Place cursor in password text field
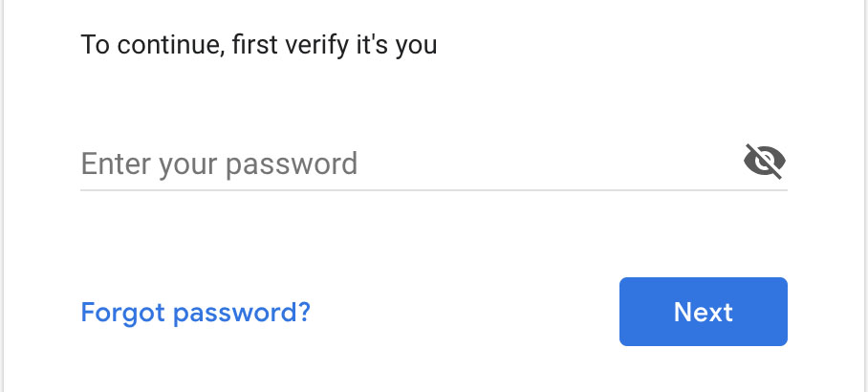Image resolution: width=868 pixels, height=392 pixels. pyautogui.click(x=410, y=163)
